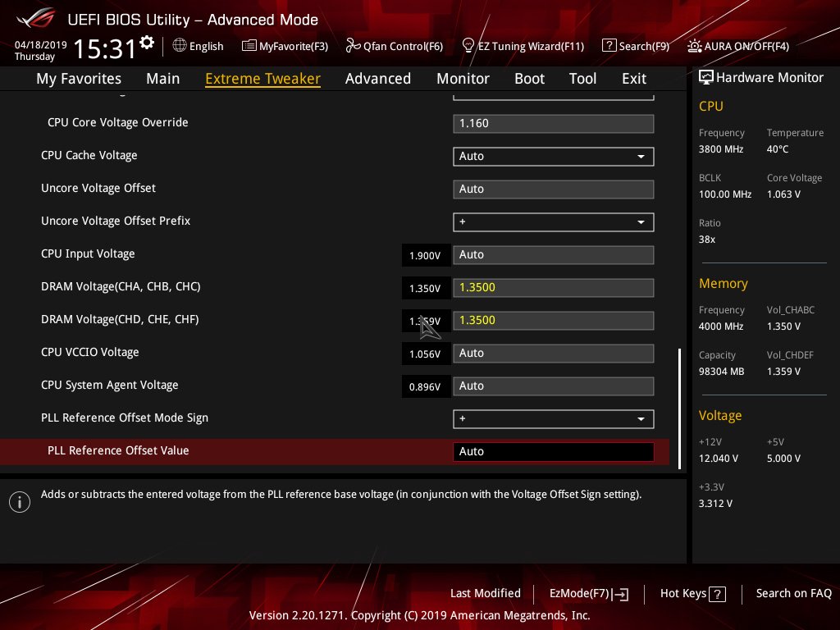This screenshot has height=630, width=840.
Task: Open the Main tab
Action: [x=163, y=79]
